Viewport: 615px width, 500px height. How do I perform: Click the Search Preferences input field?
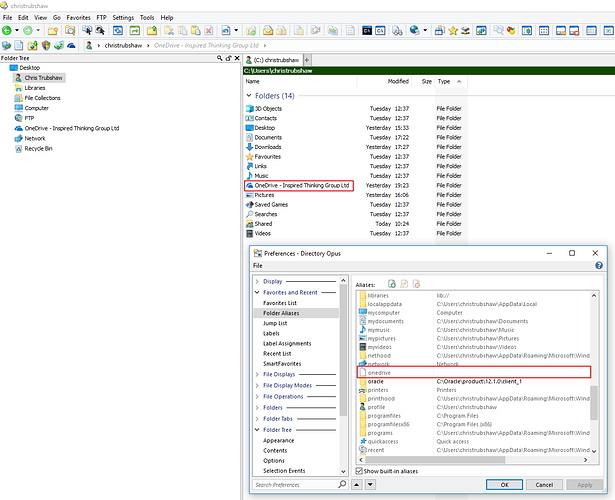295,485
